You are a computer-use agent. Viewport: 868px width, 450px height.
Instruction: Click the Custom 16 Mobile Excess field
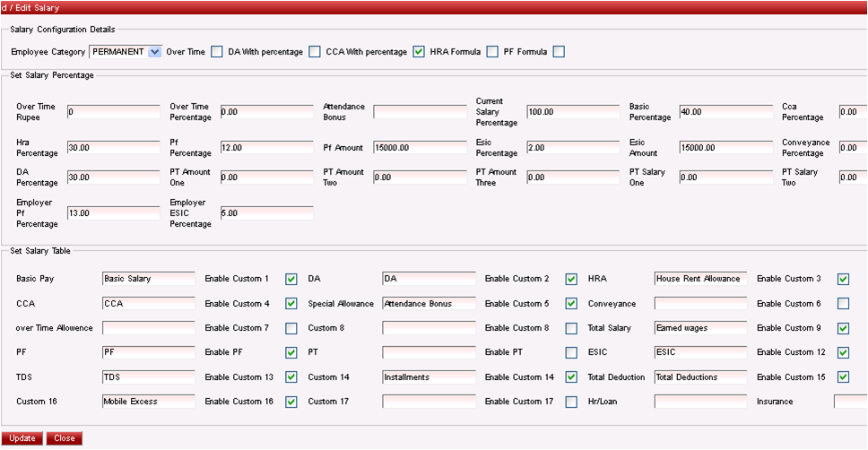coord(148,402)
